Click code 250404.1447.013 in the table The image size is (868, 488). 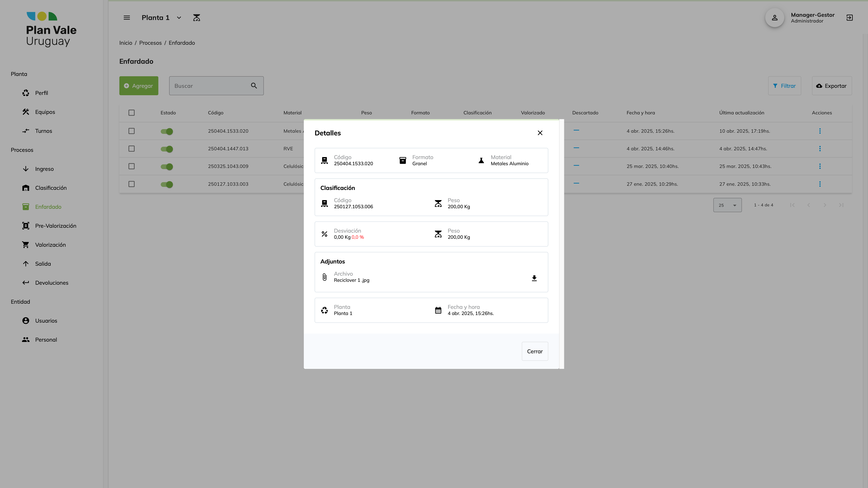pyautogui.click(x=228, y=149)
